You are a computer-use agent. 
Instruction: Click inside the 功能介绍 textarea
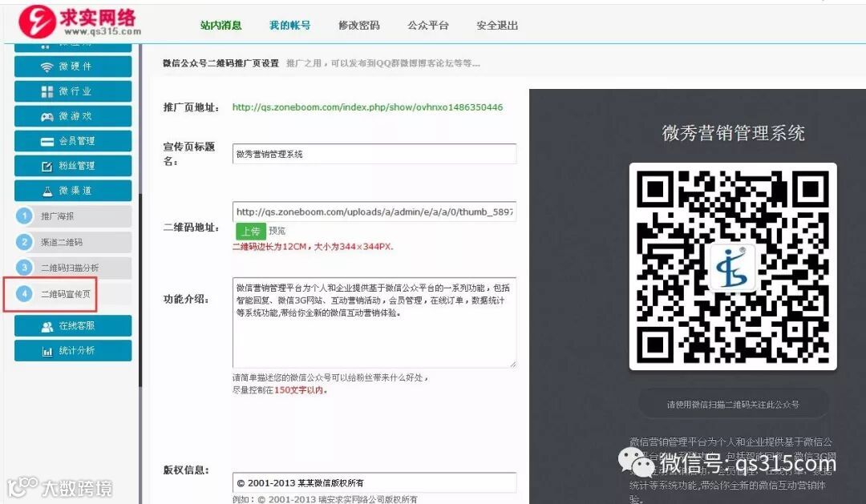tap(374, 322)
